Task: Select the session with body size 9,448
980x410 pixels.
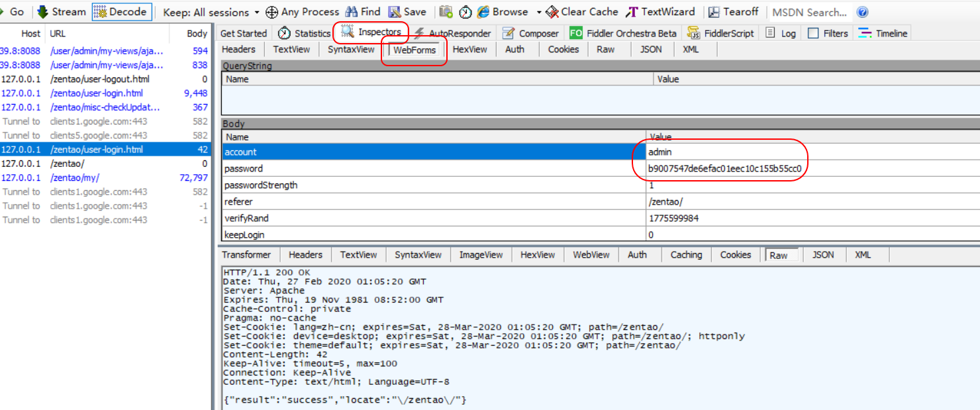Action: pos(105,93)
